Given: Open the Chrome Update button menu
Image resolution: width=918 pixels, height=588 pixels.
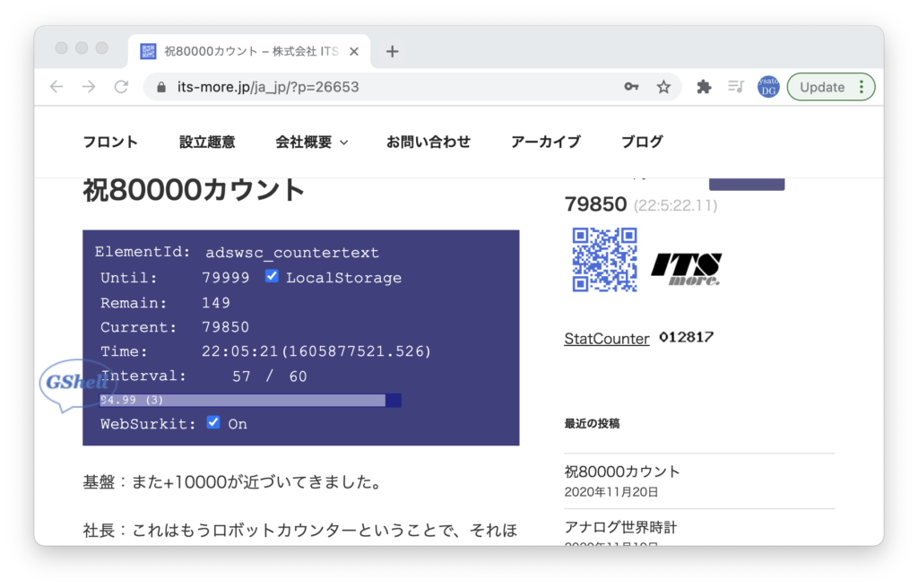Looking at the screenshot, I should click(830, 87).
